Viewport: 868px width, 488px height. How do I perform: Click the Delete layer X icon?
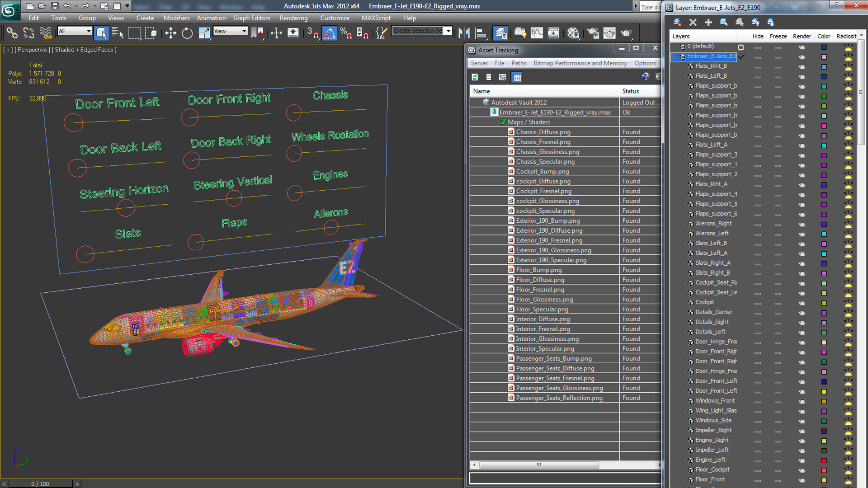coord(693,22)
